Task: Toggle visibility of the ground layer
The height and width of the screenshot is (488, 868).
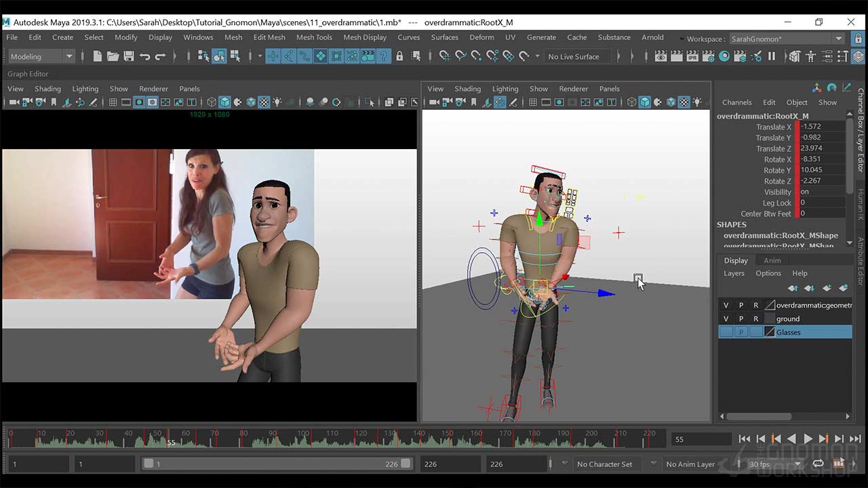Action: pos(726,319)
